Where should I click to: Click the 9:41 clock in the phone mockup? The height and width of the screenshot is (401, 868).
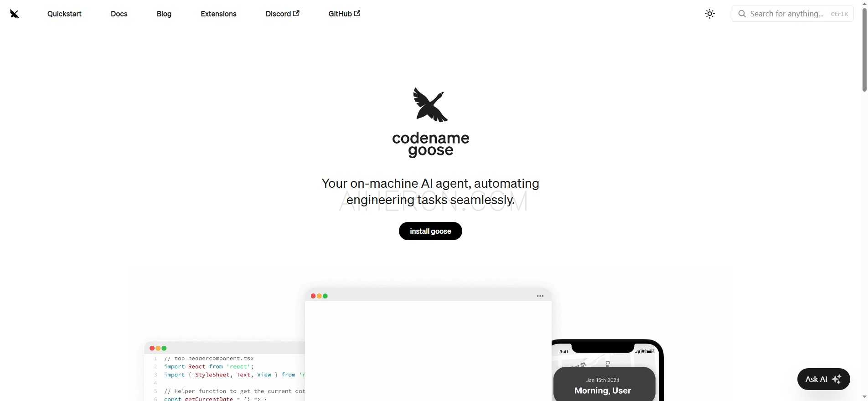point(564,352)
